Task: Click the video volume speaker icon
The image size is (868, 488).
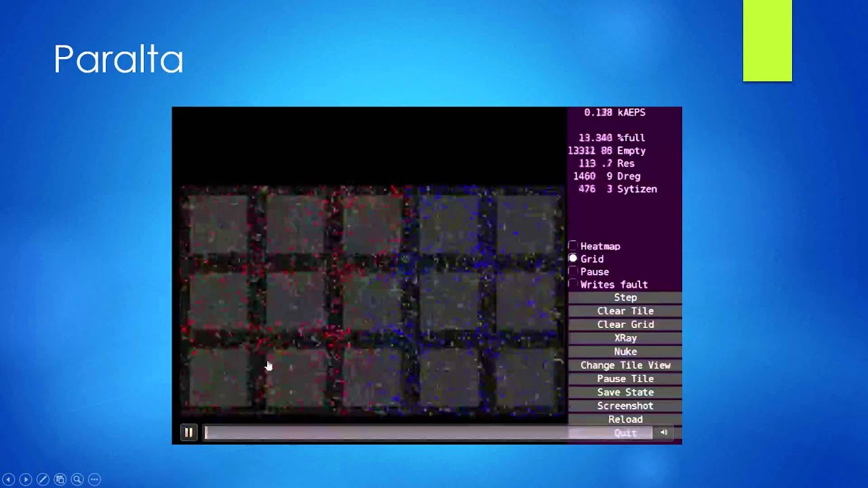Action: coord(664,432)
